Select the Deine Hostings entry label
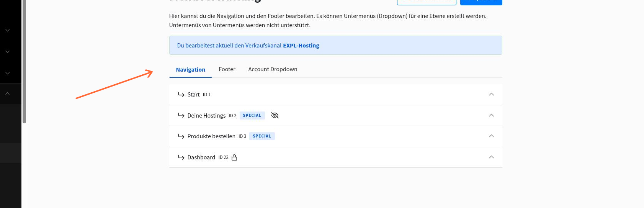 206,116
